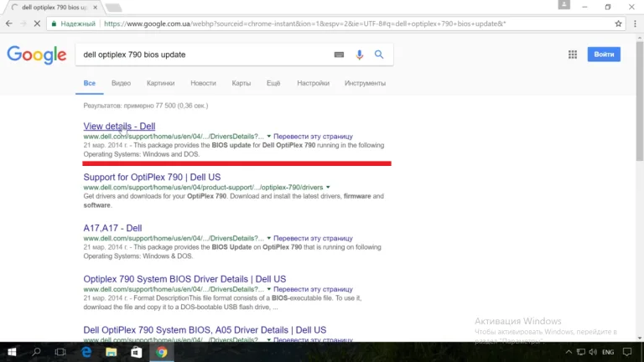Screen dimensions: 644x362
Task: Click the browser address bar URL
Action: click(304, 23)
